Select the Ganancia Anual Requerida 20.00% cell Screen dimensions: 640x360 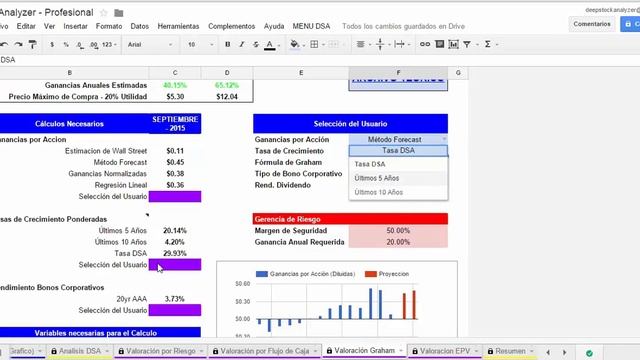[398, 242]
